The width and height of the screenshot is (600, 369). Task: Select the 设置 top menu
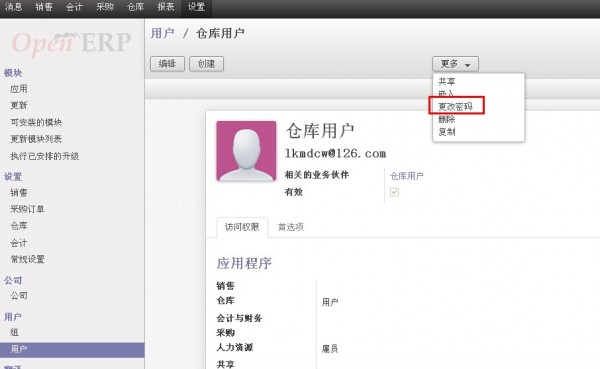pos(196,7)
